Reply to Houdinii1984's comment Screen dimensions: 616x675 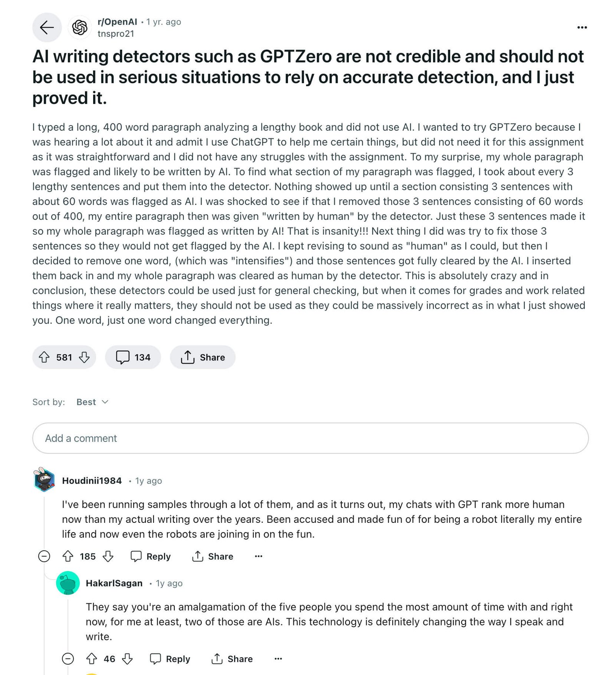coord(151,556)
